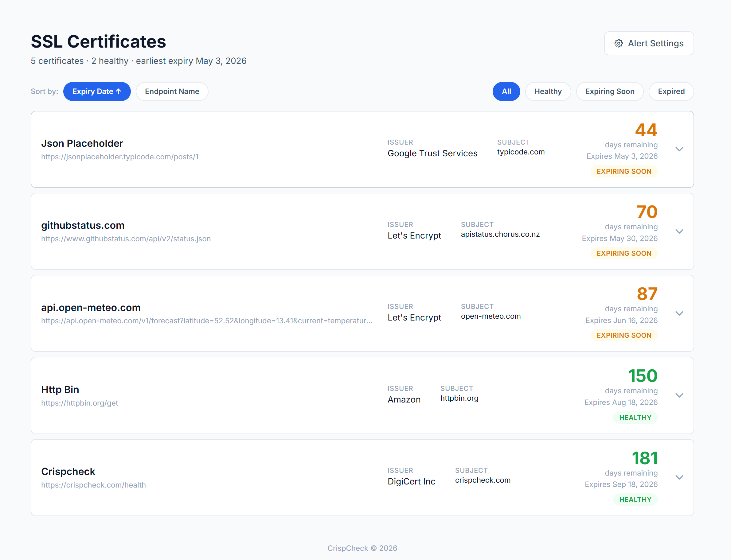
Task: Click the up arrow on Expiry Date
Action: [119, 91]
